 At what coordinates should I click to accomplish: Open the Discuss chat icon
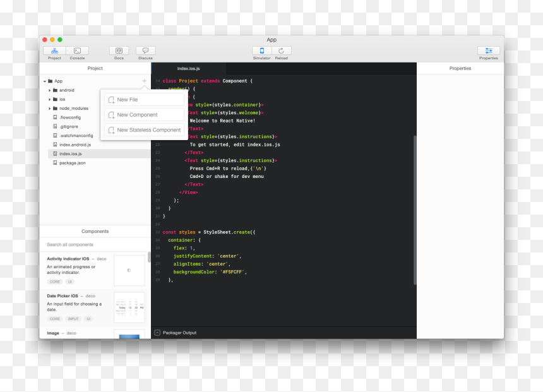click(x=145, y=51)
